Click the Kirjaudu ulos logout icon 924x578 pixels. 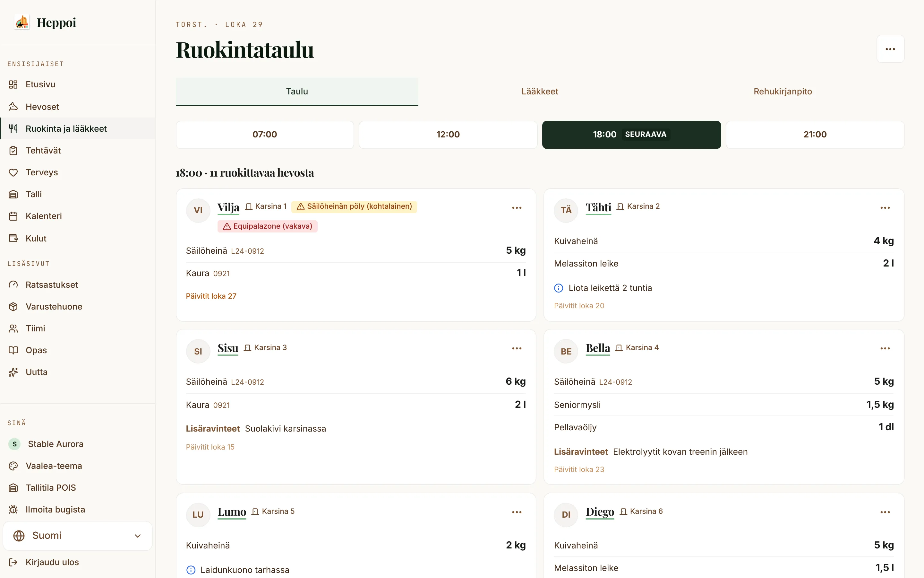pos(13,562)
